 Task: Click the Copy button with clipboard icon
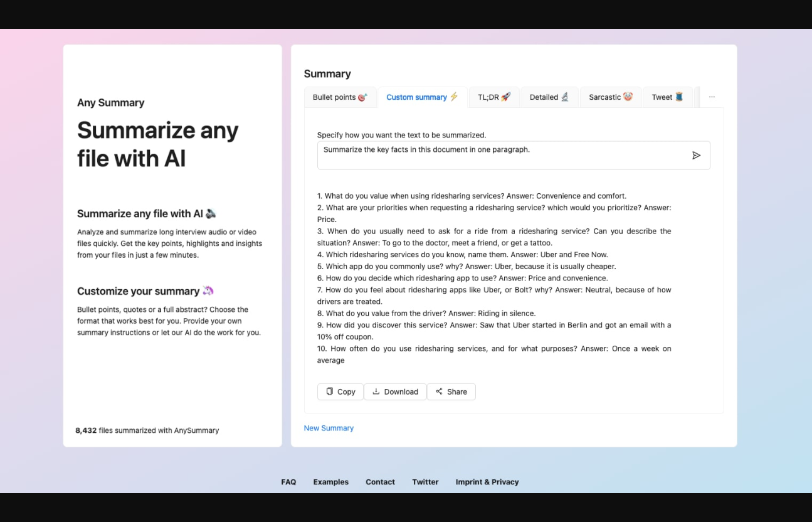(x=340, y=391)
